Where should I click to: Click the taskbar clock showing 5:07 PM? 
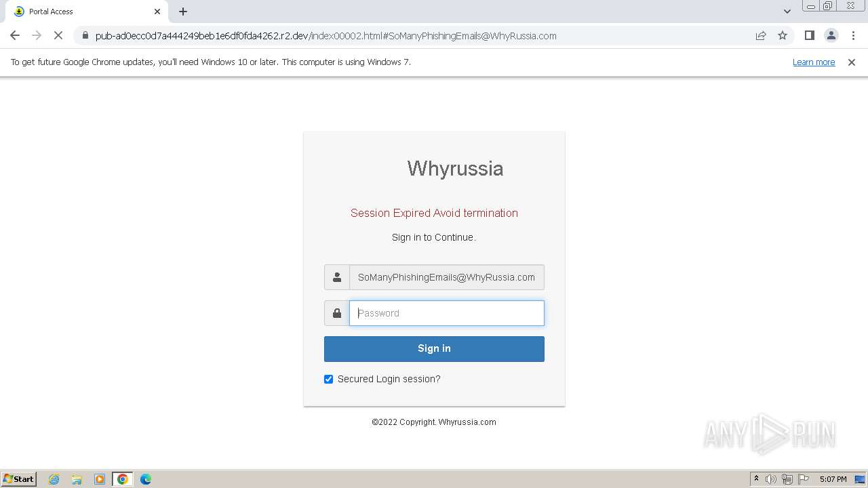[x=833, y=479]
